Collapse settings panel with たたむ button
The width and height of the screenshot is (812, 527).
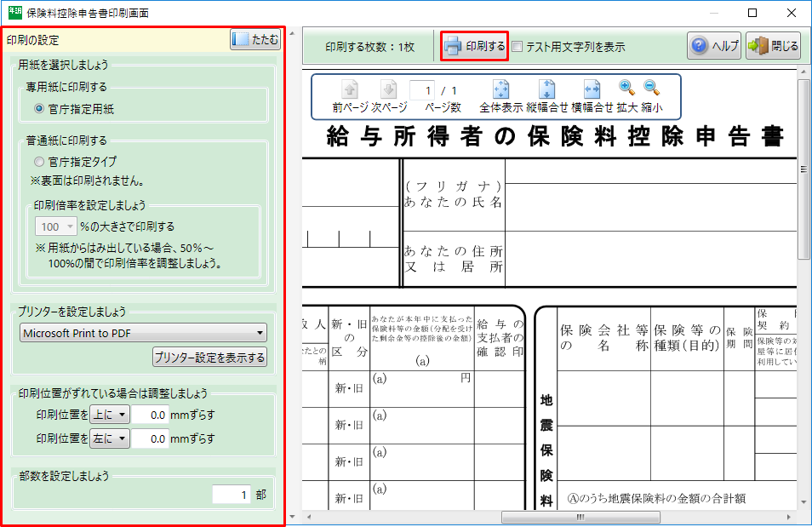pyautogui.click(x=255, y=40)
